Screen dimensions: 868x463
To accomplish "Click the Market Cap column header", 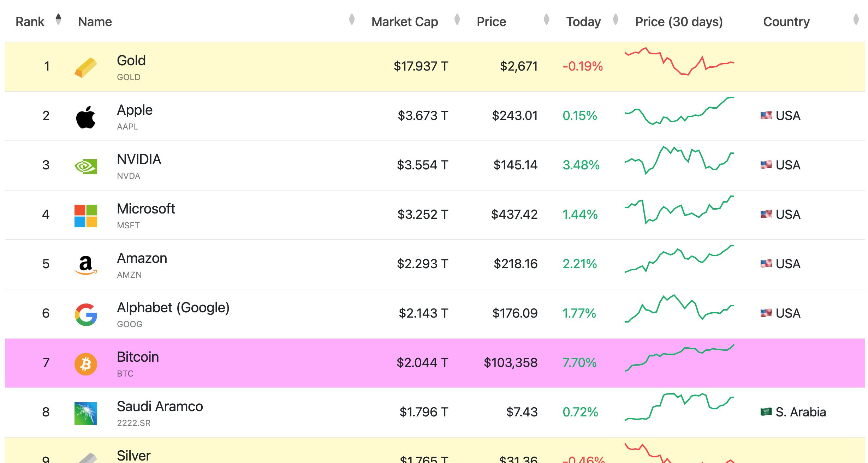I will click(x=405, y=22).
